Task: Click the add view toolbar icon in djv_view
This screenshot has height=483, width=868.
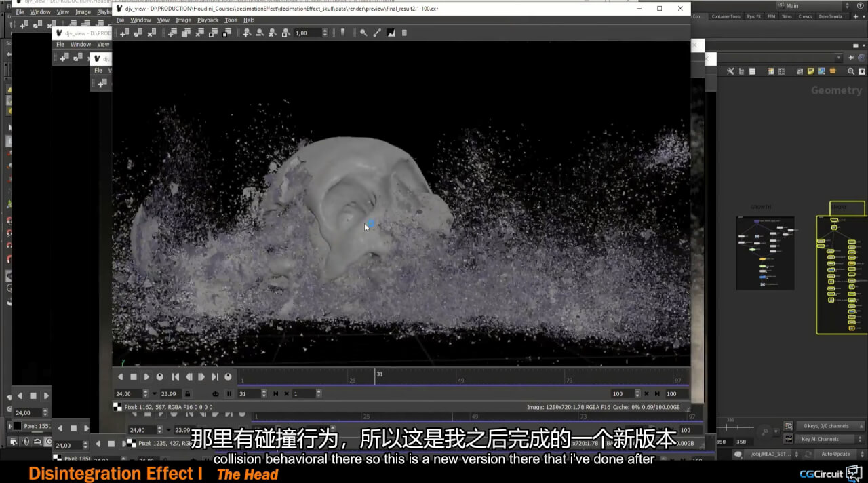Action: pyautogui.click(x=173, y=33)
